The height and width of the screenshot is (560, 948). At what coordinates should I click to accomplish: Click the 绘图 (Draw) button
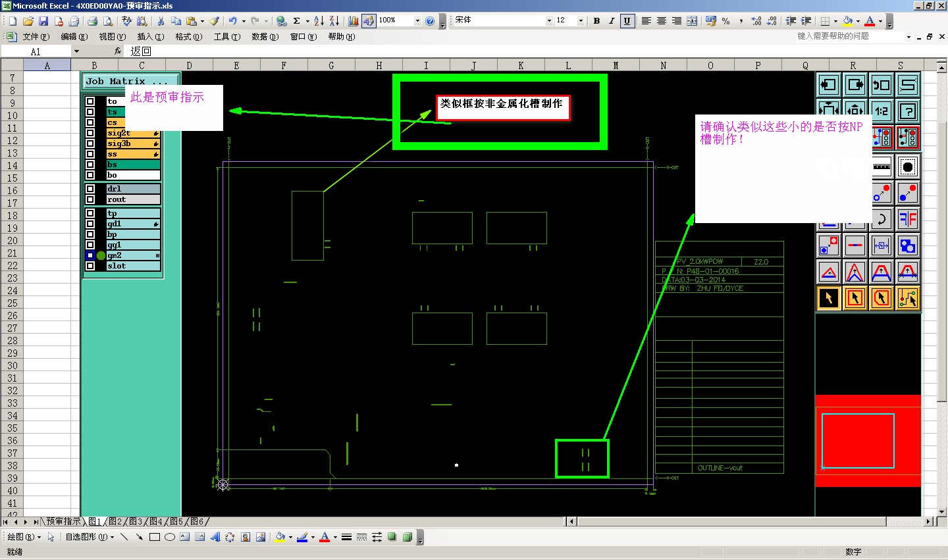click(x=24, y=537)
